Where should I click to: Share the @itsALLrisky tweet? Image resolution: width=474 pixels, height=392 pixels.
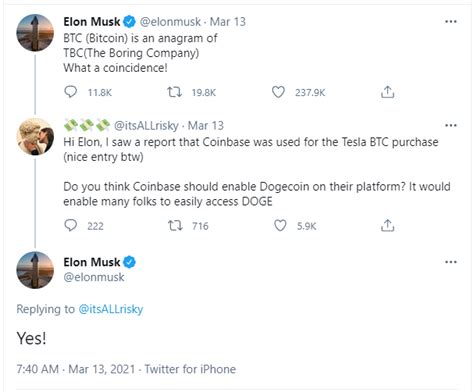click(x=387, y=225)
